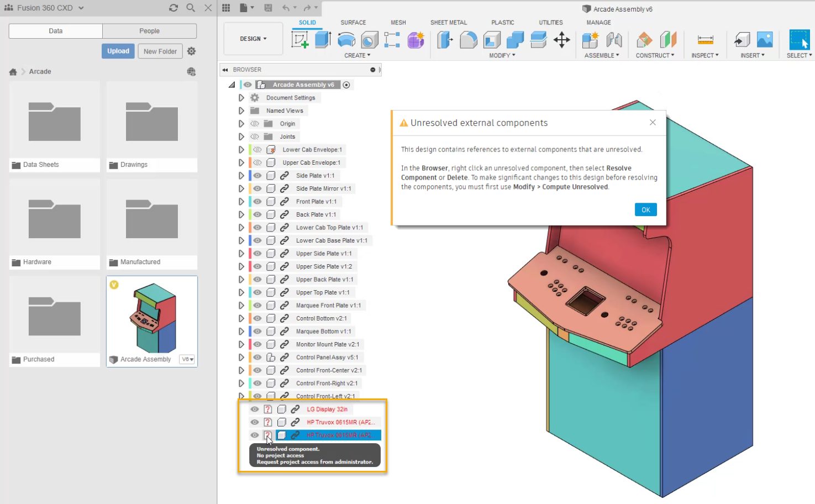Screen dimensions: 815x504
Task: Activate the Arcade Assembly v6 radio button
Action: click(346, 85)
